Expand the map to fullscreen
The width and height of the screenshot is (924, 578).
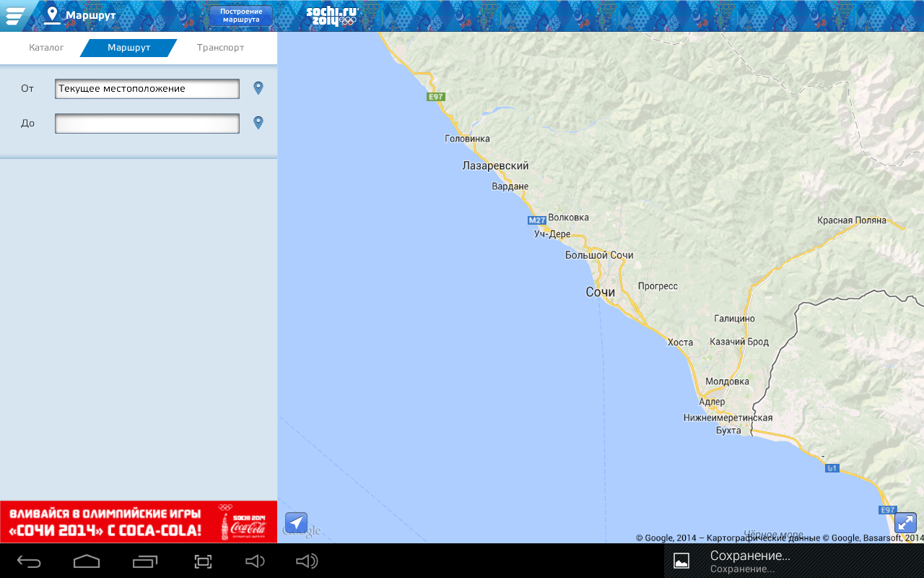click(x=905, y=523)
